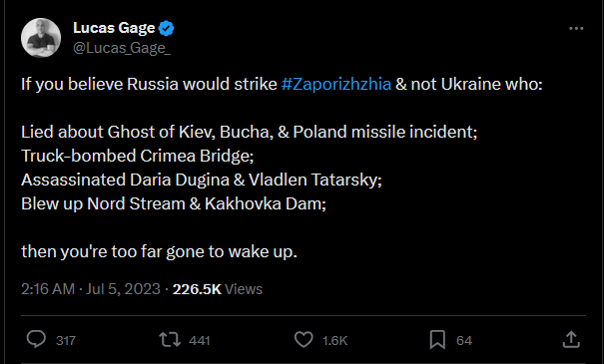Bookmark the tweet with bookmark icon

437,340
